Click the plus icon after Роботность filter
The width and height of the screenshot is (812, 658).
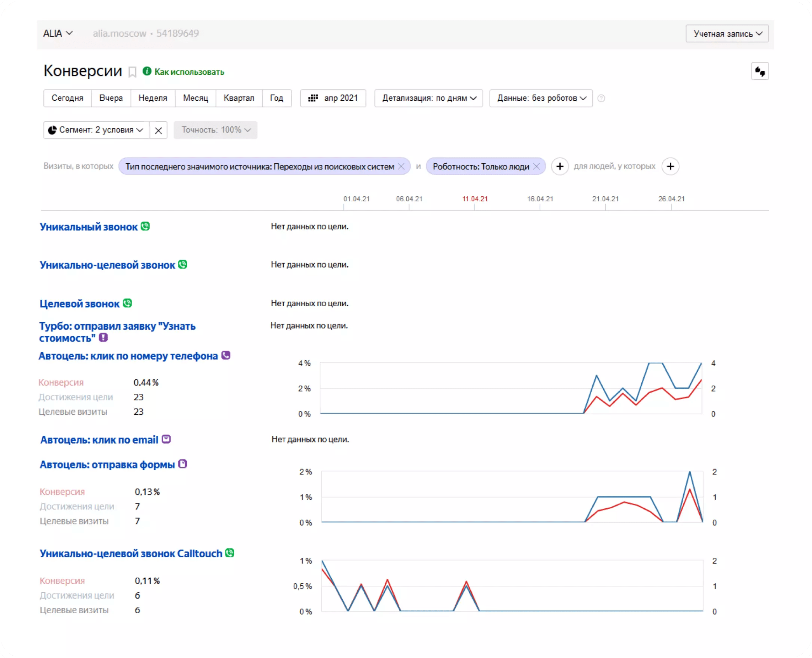pos(560,166)
